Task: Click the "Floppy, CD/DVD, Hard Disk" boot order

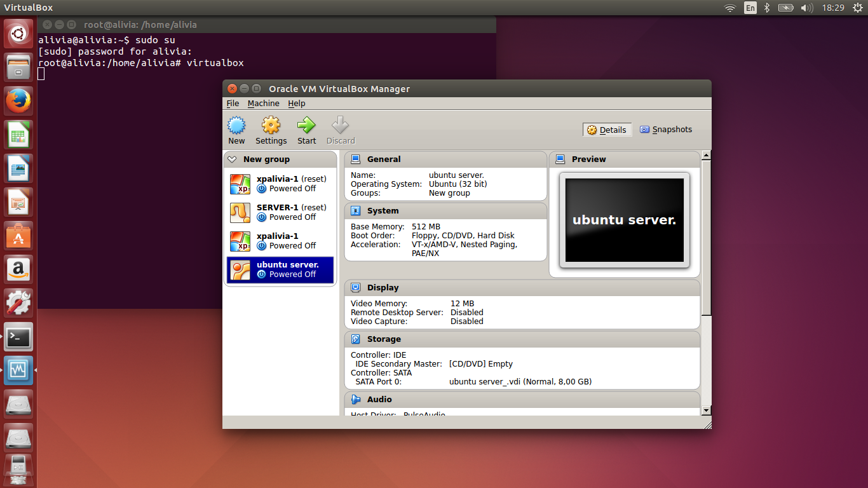Action: click(463, 236)
